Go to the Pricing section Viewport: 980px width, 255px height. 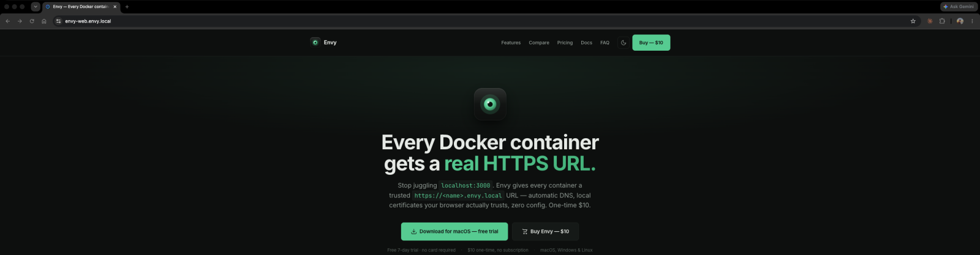click(565, 43)
